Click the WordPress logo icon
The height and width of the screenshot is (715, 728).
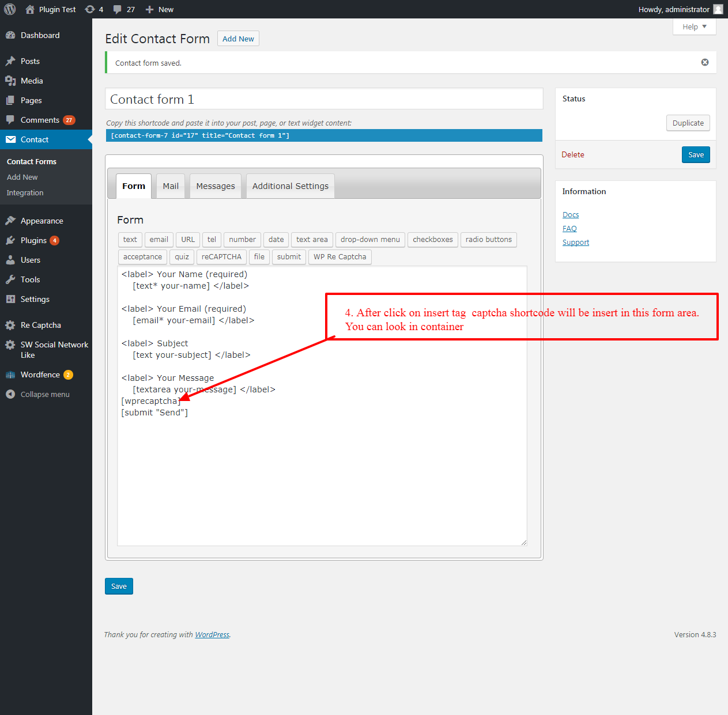pos(10,9)
